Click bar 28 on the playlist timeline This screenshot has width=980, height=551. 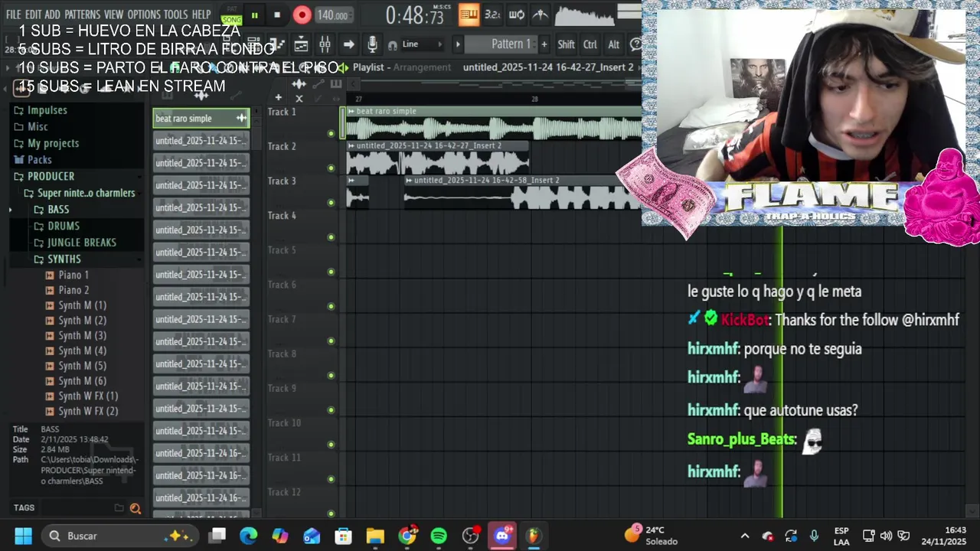coord(534,99)
